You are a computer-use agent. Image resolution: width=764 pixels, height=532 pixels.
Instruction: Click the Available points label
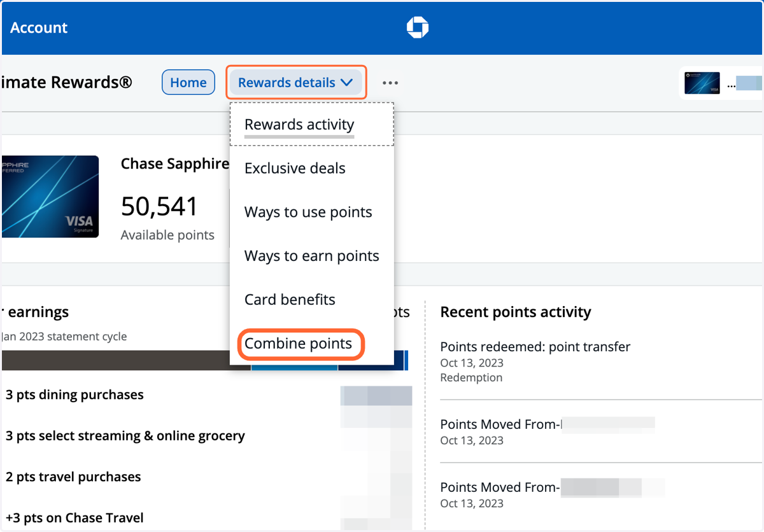pos(167,235)
